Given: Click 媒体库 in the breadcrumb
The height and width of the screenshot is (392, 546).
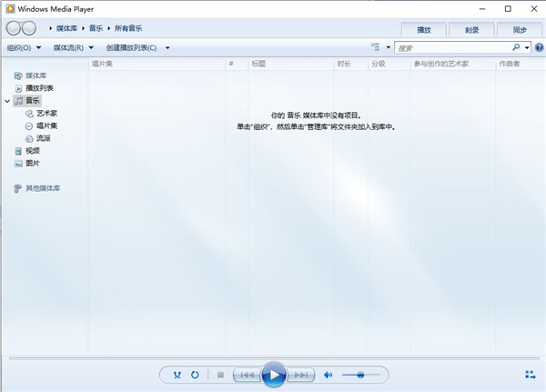Looking at the screenshot, I should coord(66,28).
